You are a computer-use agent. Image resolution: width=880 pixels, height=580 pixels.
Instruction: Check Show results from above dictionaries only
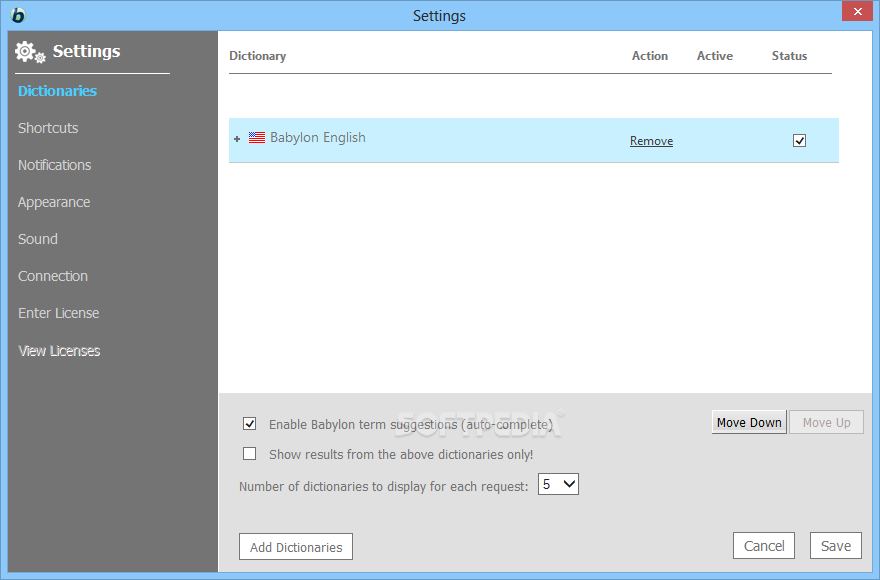coord(250,453)
